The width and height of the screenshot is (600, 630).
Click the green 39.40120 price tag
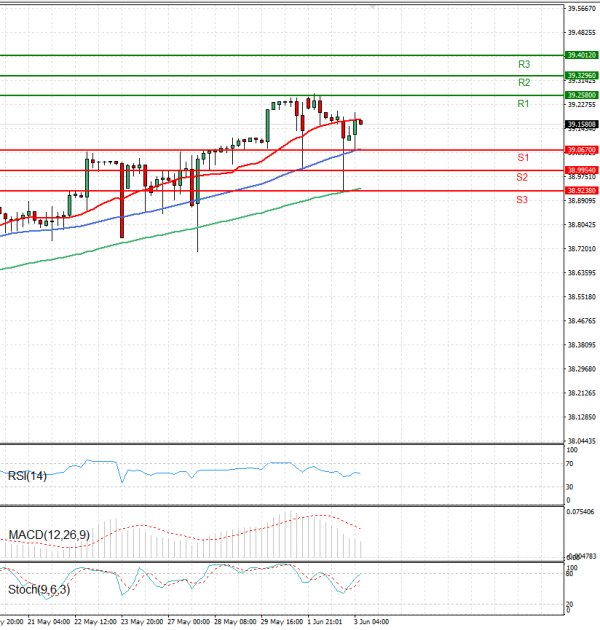582,55
